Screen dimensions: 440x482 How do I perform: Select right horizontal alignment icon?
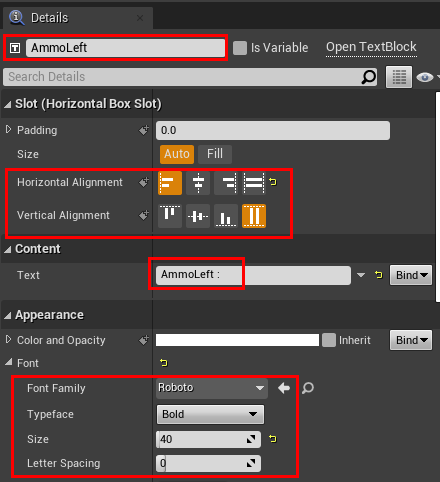point(226,183)
